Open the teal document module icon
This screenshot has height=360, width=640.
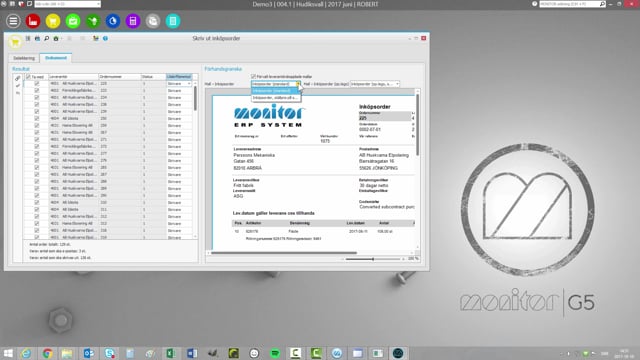(173, 21)
